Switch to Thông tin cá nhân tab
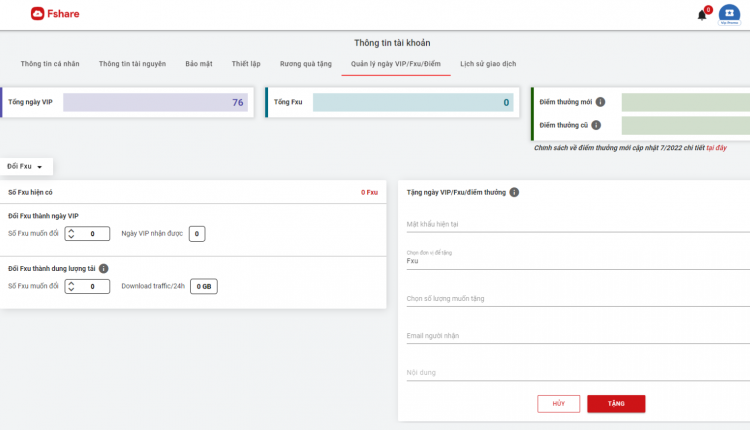The image size is (750, 430). click(50, 64)
